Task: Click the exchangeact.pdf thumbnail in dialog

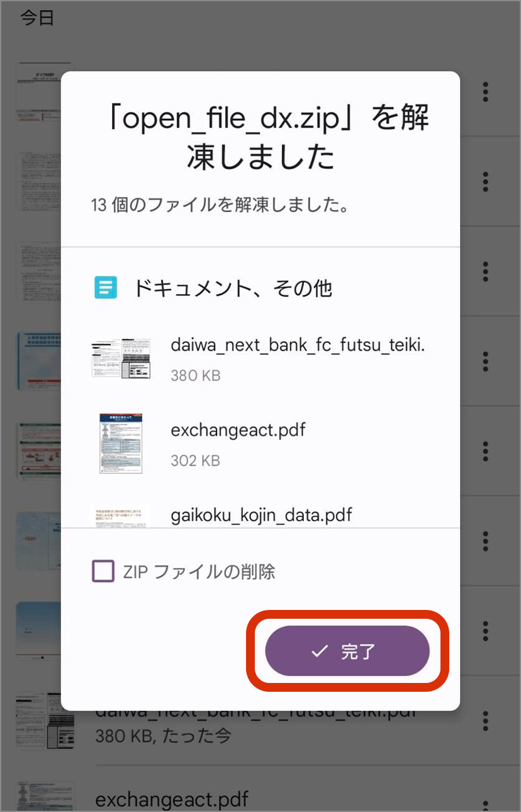Action: click(x=121, y=444)
